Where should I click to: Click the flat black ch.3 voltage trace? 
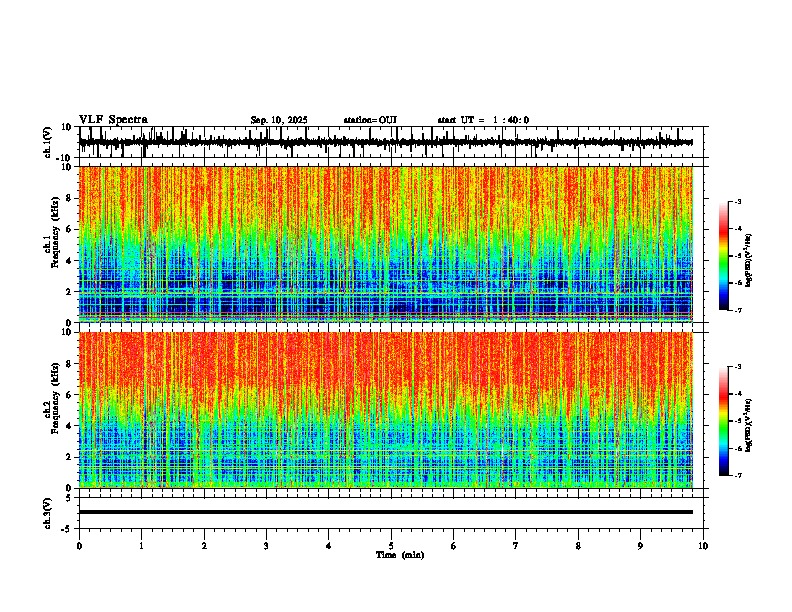385,512
